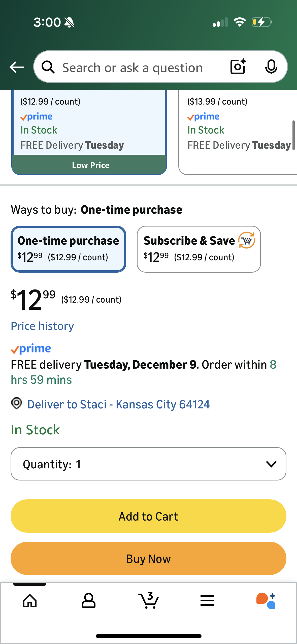Open camera lens search icon
The height and width of the screenshot is (644, 297).
point(238,67)
